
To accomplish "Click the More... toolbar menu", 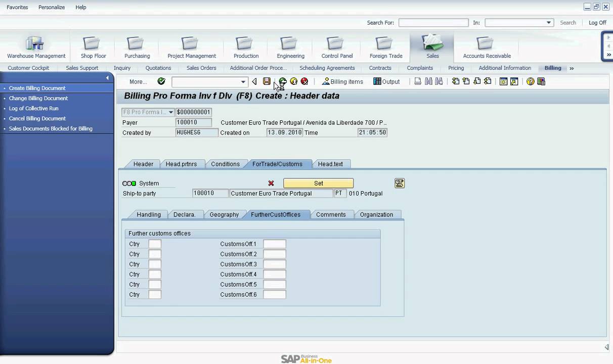I will [x=138, y=81].
